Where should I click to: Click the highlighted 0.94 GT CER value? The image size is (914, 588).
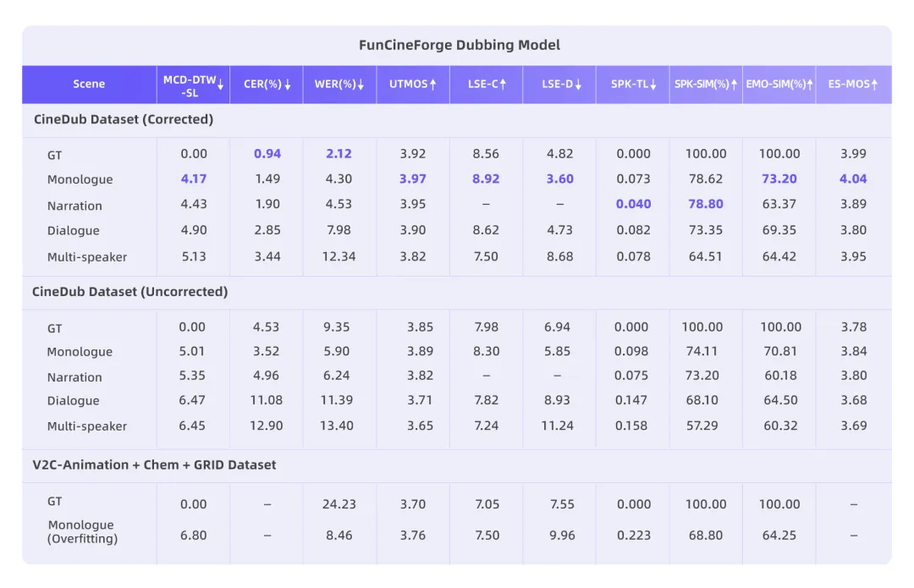pos(267,154)
